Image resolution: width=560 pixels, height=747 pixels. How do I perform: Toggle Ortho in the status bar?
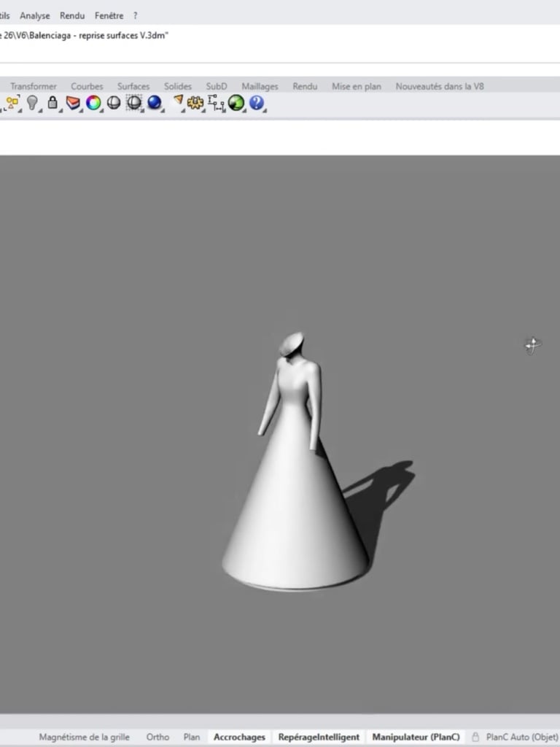(x=157, y=737)
